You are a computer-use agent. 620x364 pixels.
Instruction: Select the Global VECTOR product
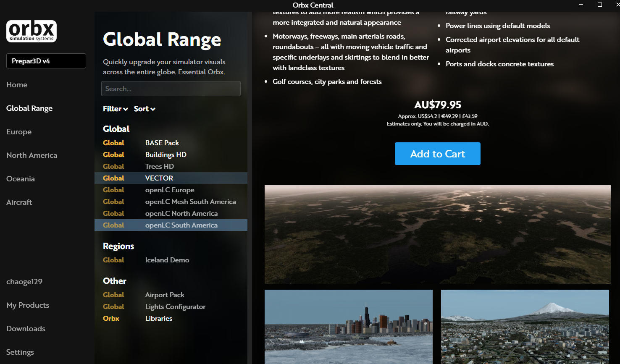pos(171,178)
